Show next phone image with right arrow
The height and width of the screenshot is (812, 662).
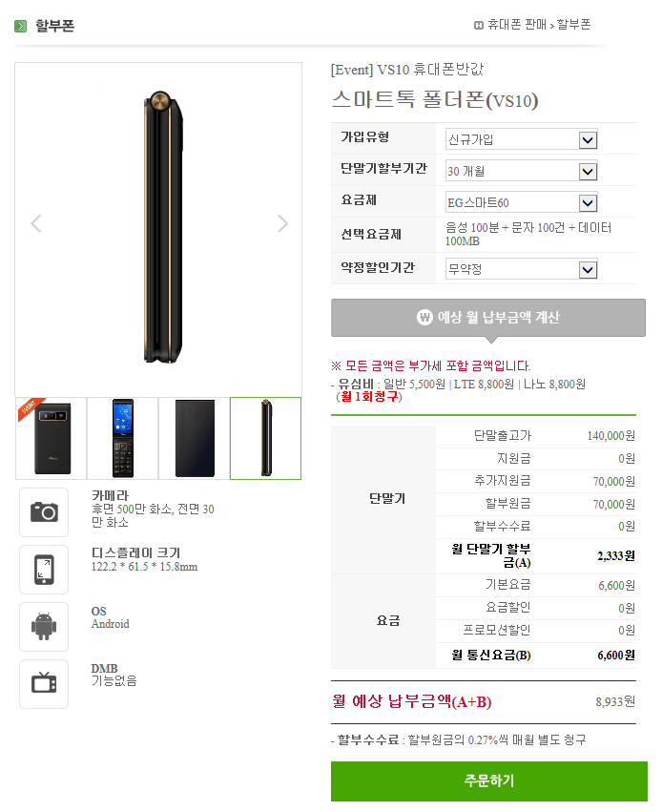282,223
